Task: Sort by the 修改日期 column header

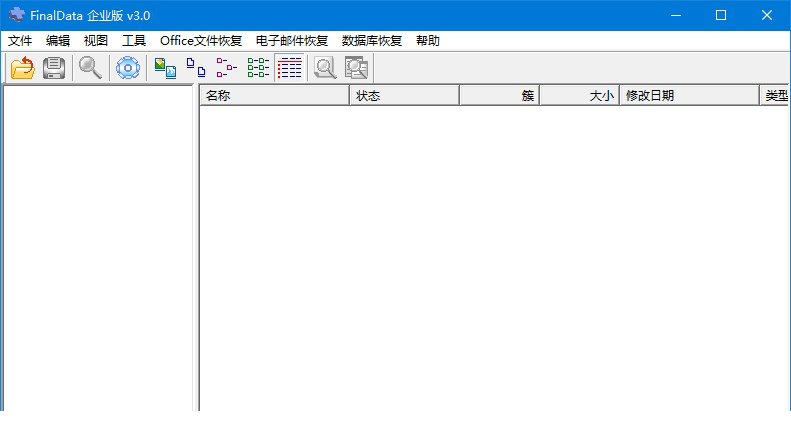Action: coord(690,95)
